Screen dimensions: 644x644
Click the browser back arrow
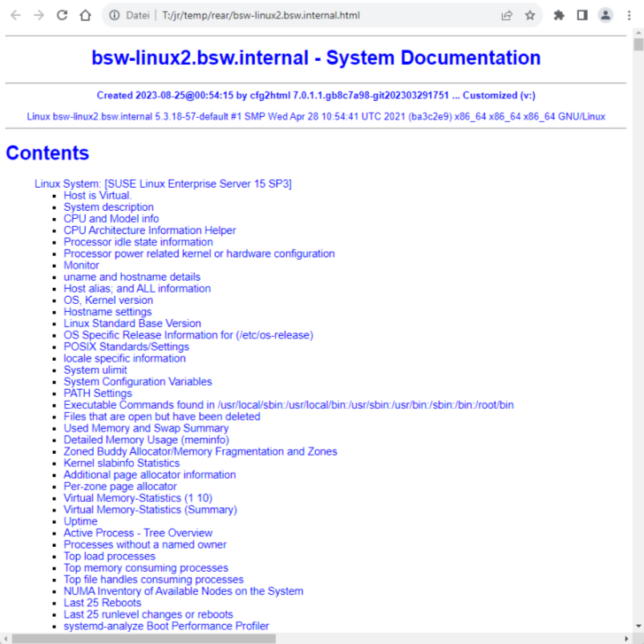pos(15,15)
